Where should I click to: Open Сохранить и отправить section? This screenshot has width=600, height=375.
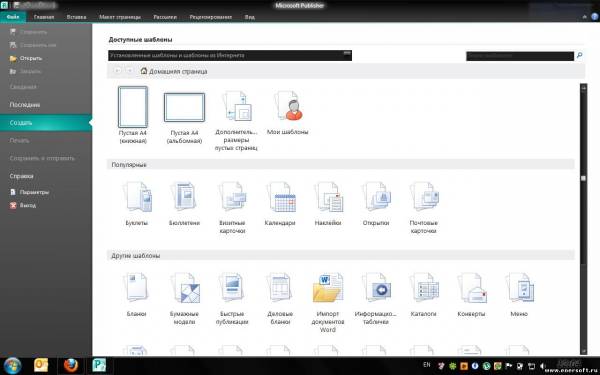click(x=42, y=158)
